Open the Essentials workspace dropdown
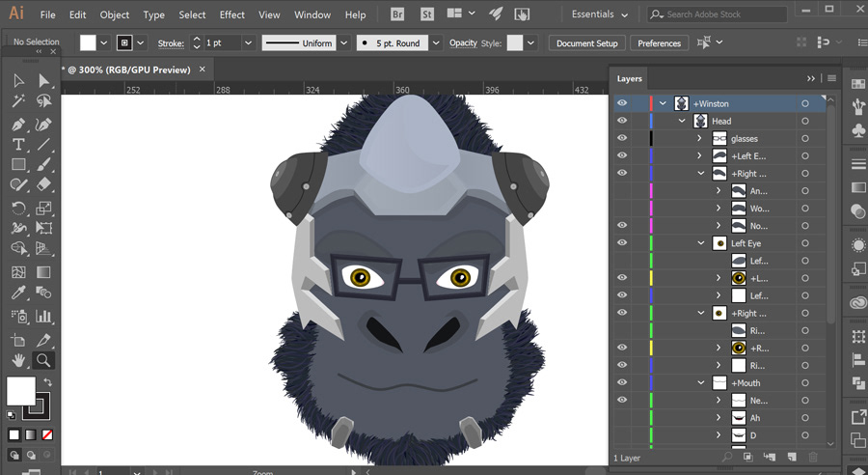Image resolution: width=868 pixels, height=475 pixels. [x=600, y=14]
